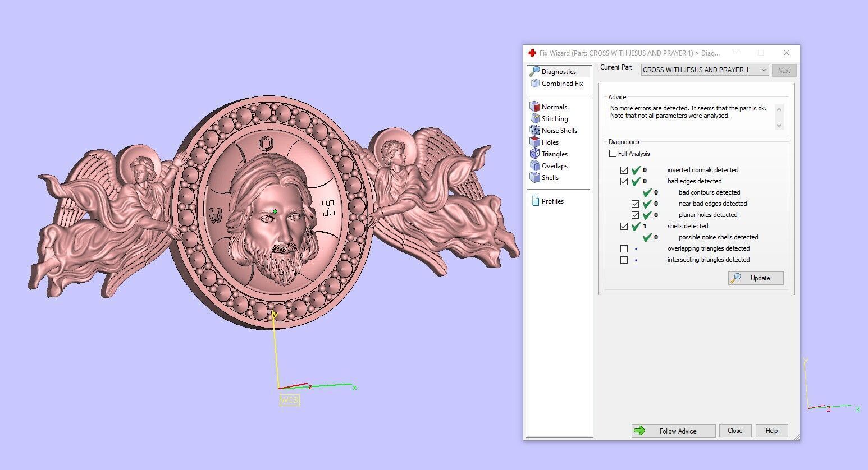Click the Update button
This screenshot has width=868, height=470.
click(755, 278)
